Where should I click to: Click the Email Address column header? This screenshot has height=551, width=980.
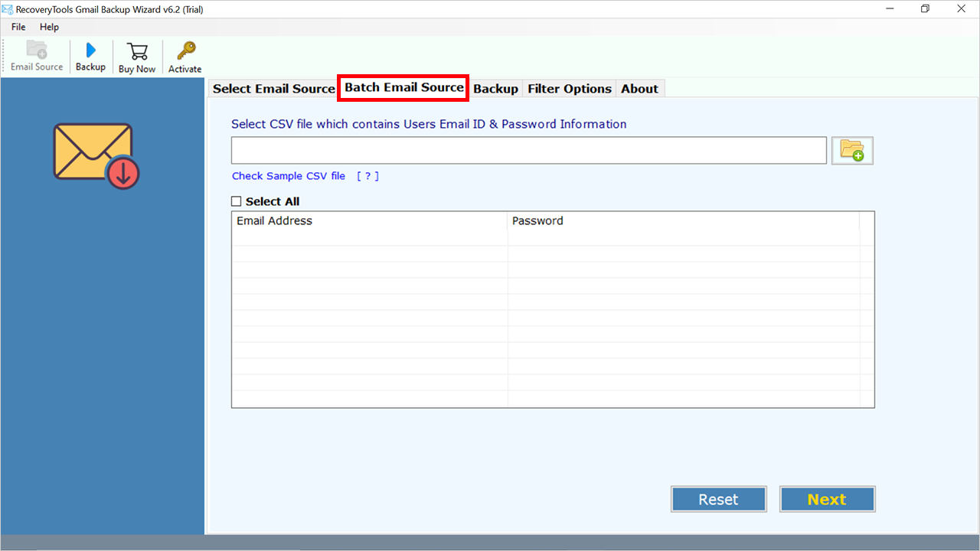pos(370,221)
